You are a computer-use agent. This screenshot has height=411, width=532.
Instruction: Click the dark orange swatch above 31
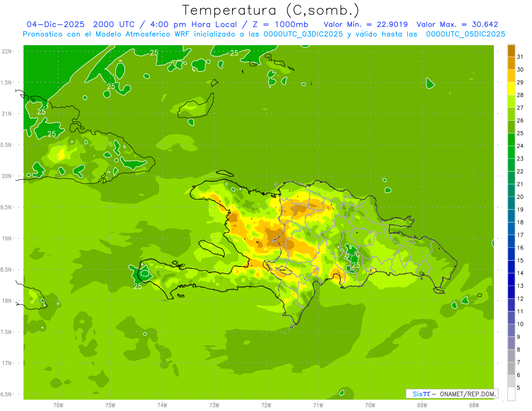511,51
